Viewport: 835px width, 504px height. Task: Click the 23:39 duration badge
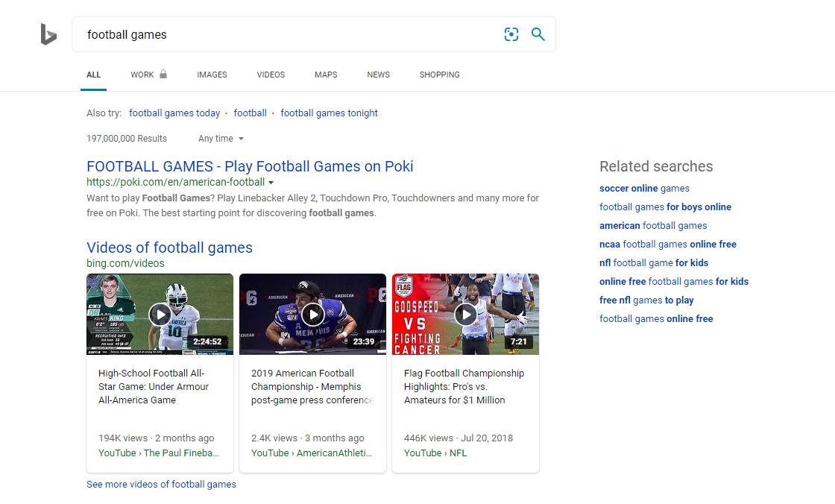(x=364, y=341)
